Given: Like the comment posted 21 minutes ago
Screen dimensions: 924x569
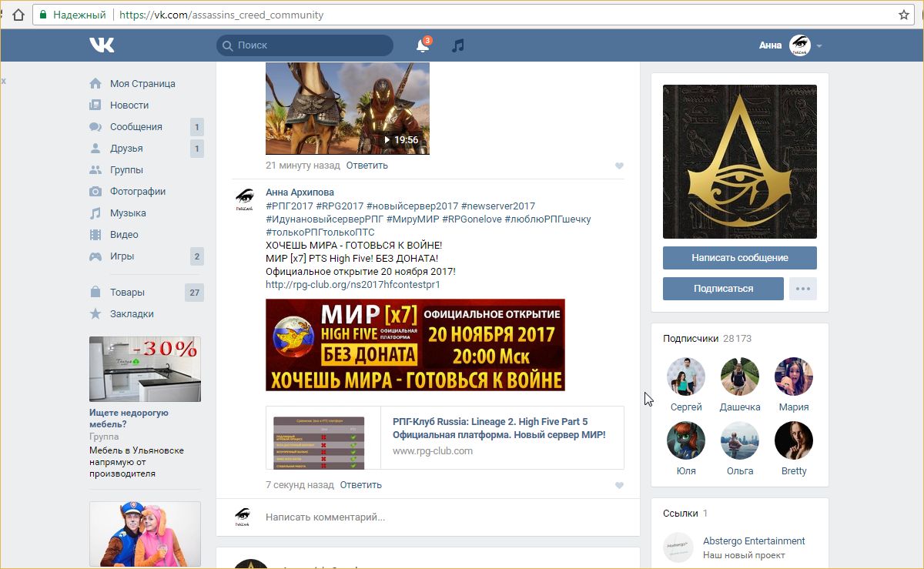Looking at the screenshot, I should (619, 166).
